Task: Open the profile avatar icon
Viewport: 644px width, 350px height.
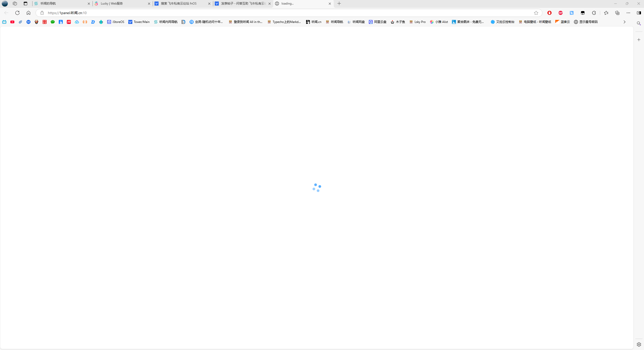Action: coord(5,4)
